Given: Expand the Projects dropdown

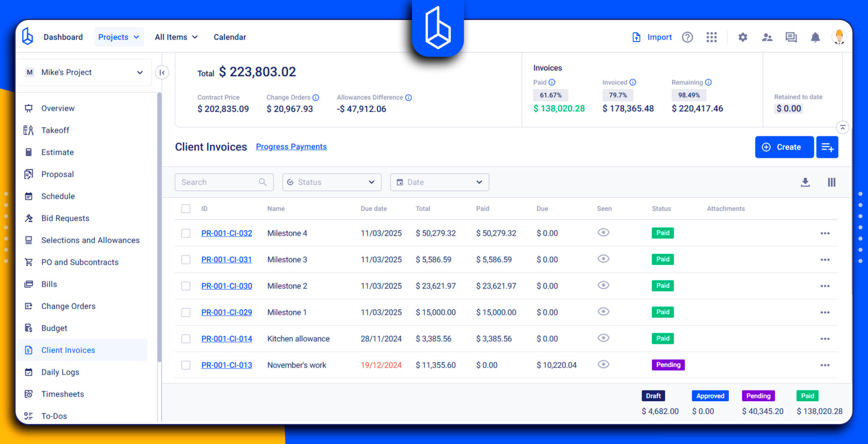Looking at the screenshot, I should point(119,37).
